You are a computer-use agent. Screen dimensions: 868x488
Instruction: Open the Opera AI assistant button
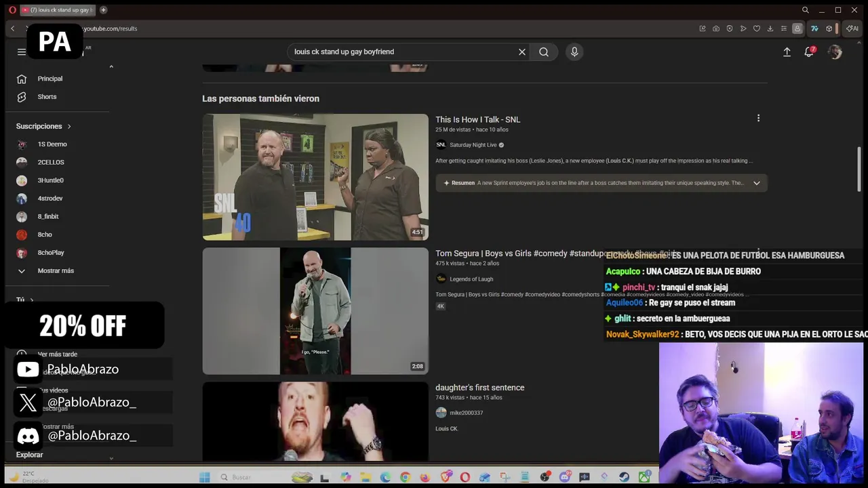point(852,28)
